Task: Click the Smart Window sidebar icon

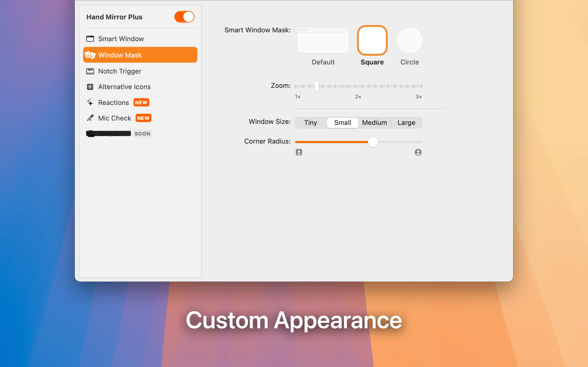Action: coord(90,39)
